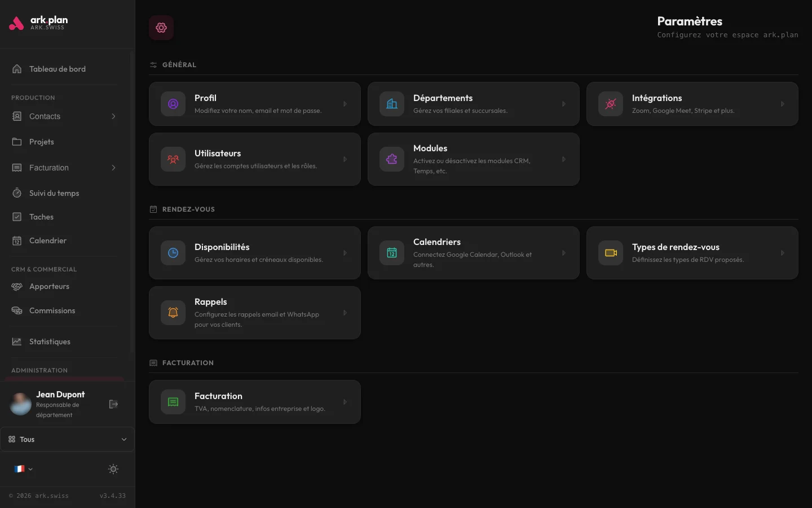
Task: Open Tableau de bord in sidebar
Action: click(x=57, y=69)
